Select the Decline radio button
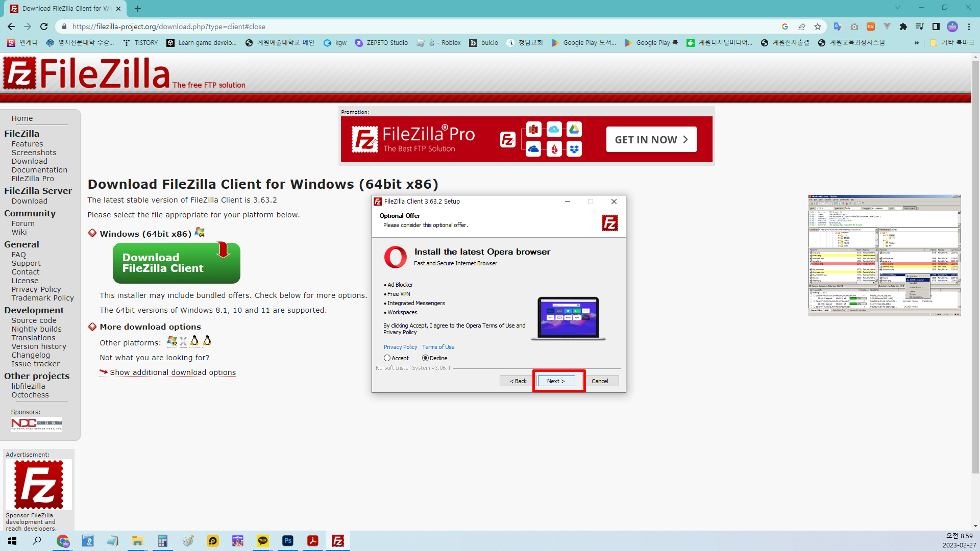 (425, 358)
